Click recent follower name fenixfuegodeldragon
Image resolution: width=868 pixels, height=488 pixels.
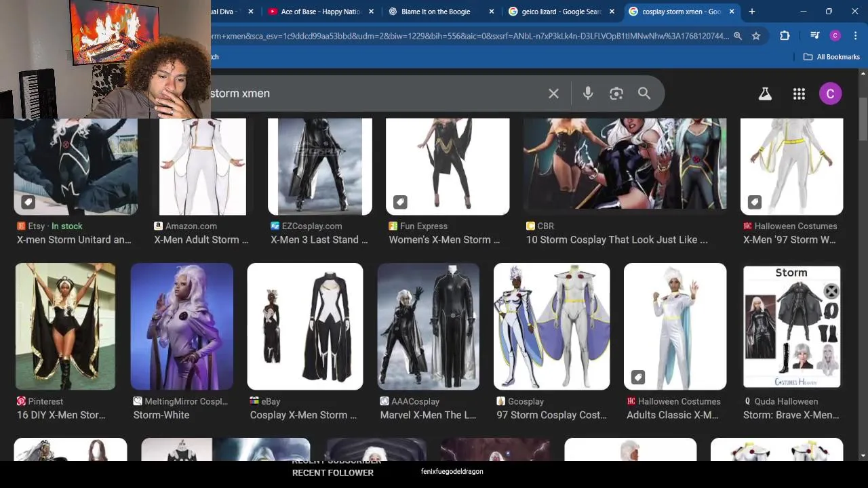click(452, 472)
